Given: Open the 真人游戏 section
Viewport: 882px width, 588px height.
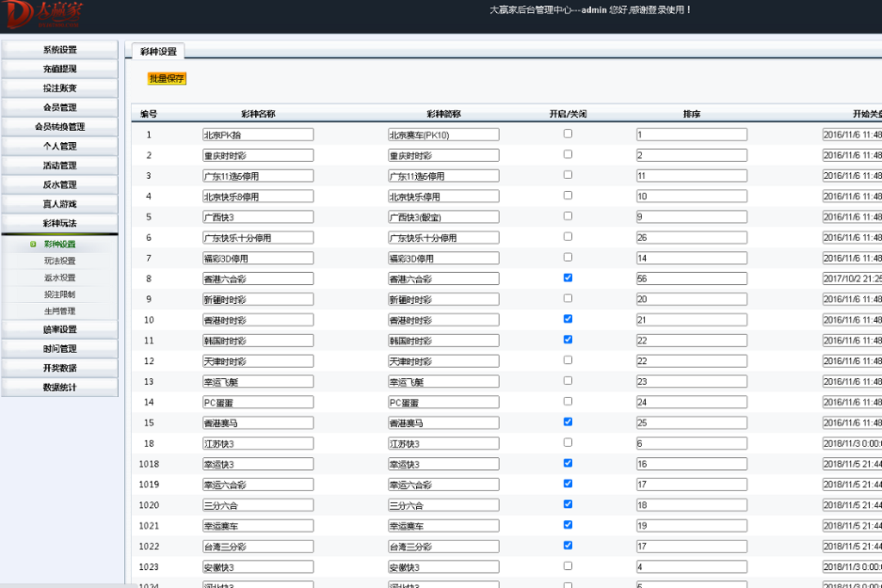Looking at the screenshot, I should click(59, 203).
